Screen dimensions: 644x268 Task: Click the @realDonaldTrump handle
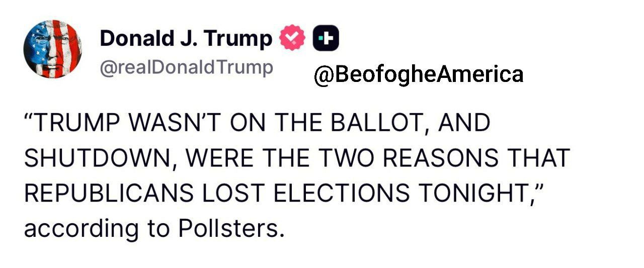186,67
